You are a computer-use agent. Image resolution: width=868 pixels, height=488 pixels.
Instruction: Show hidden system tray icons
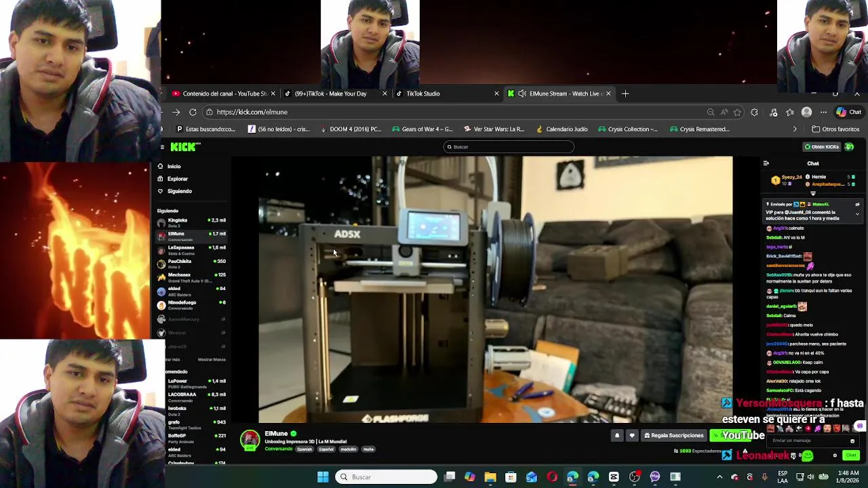click(x=719, y=477)
